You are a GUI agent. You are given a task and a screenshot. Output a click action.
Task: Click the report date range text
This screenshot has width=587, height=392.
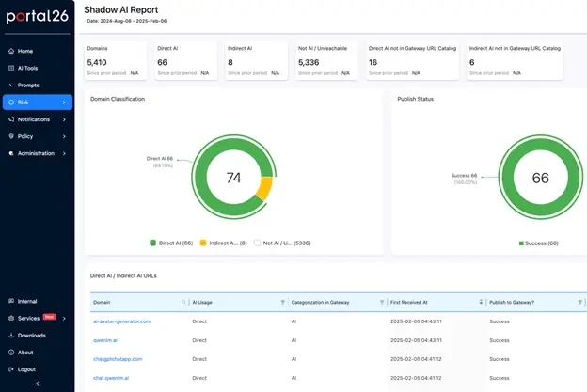pyautogui.click(x=127, y=21)
